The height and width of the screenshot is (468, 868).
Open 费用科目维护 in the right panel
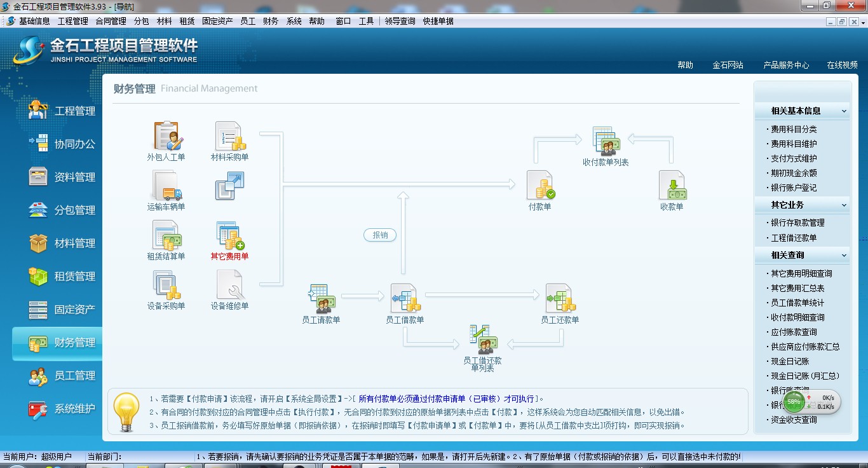pos(794,144)
